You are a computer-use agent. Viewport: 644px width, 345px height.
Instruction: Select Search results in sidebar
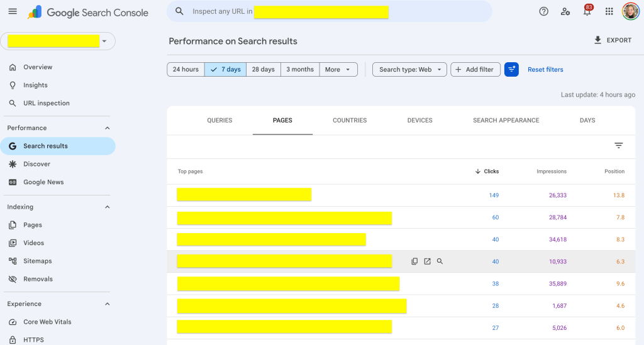coord(57,146)
